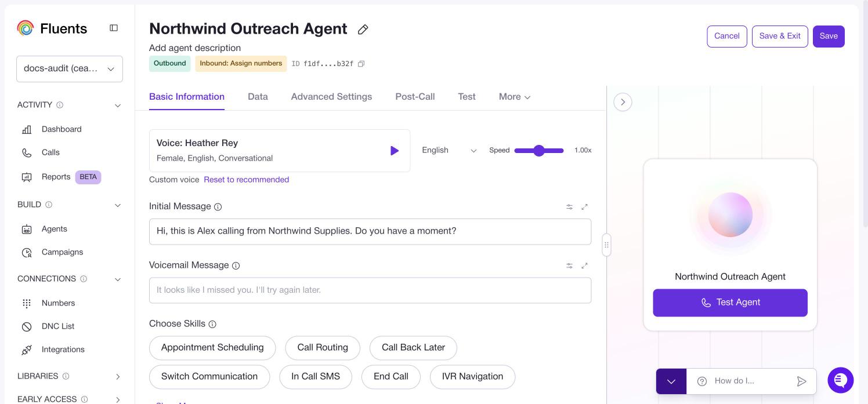Toggle Appointment Scheduling skill
Viewport: 868px width, 404px height.
(212, 348)
